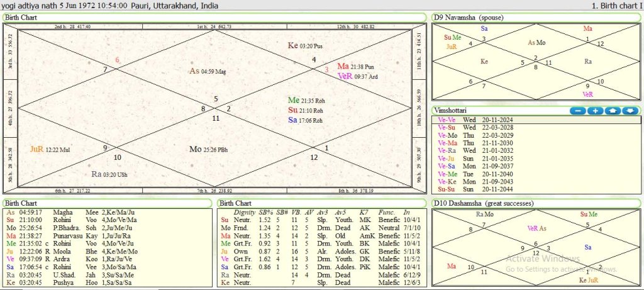The width and height of the screenshot is (644, 290).
Task: Open the D10 Dashamsha (great successes) panel header
Action: pos(485,203)
